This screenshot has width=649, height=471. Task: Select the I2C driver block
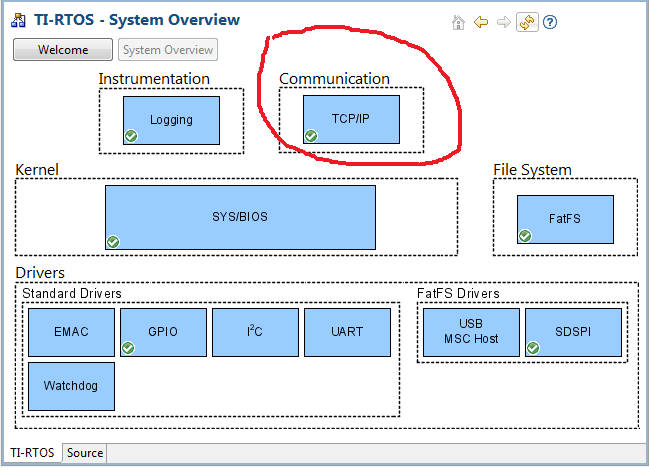255,332
